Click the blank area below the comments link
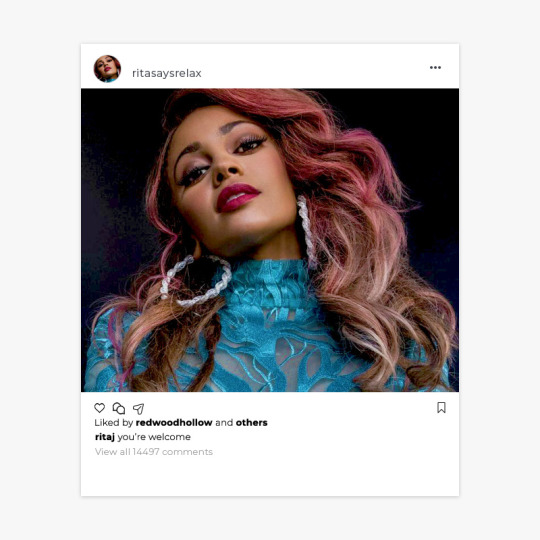 tap(270, 477)
